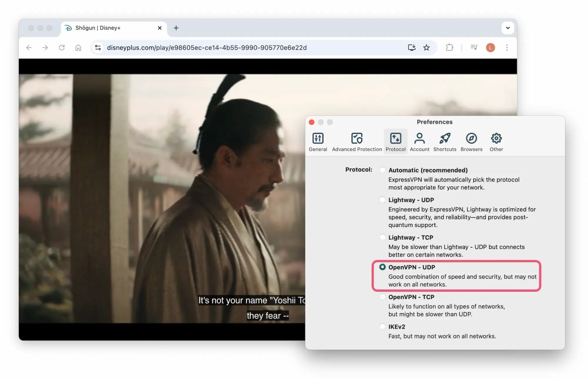Select the Automatic recommended protocol

tap(382, 170)
